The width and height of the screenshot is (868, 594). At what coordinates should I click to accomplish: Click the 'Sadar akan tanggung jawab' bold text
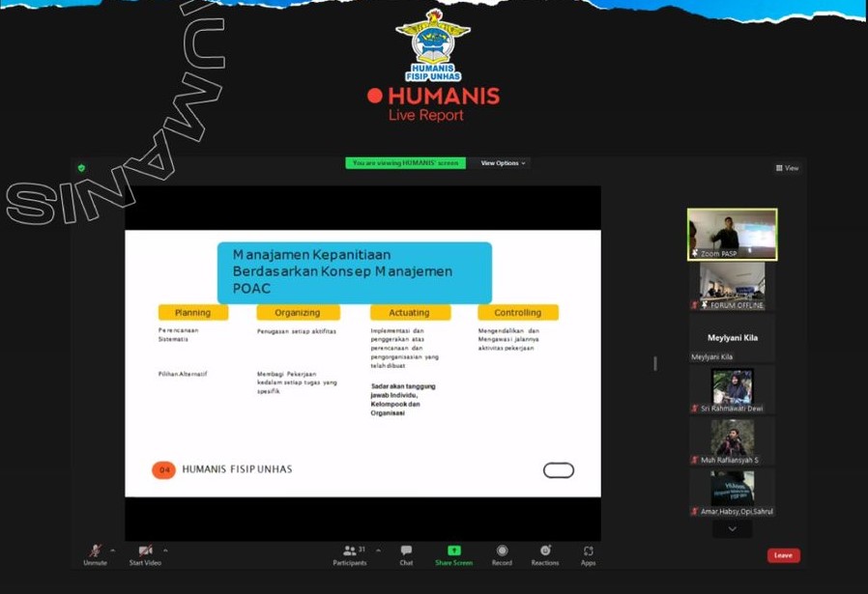pos(404,391)
